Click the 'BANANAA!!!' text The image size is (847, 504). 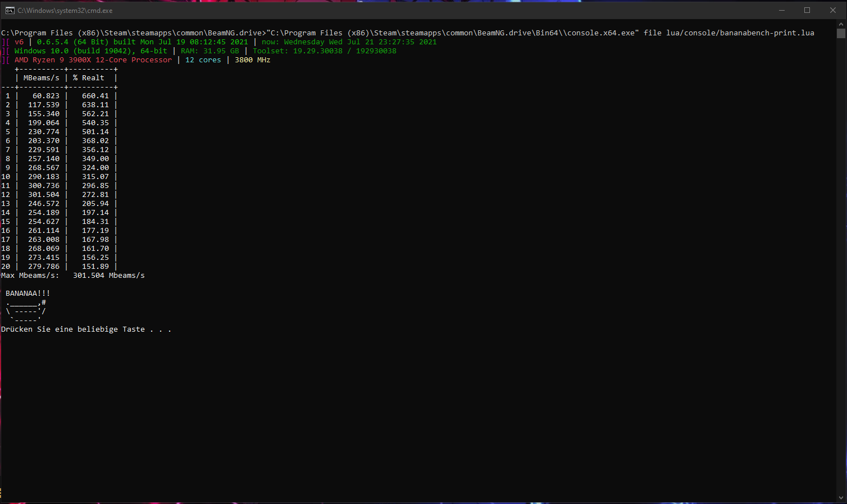28,294
